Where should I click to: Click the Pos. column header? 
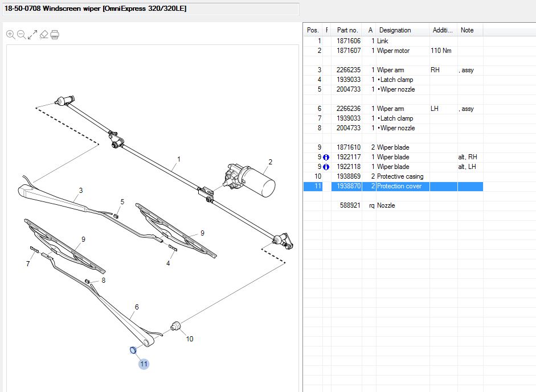tap(312, 30)
